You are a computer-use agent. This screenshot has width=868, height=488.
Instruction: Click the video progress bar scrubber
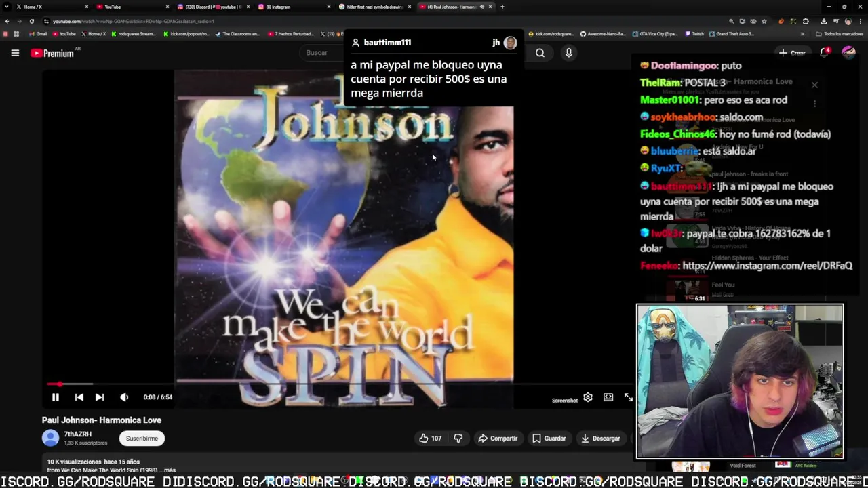point(60,384)
